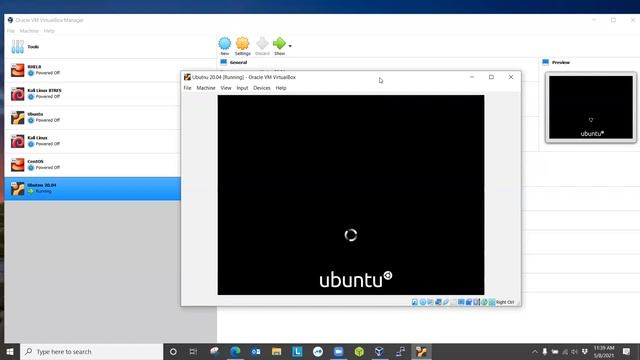Click the display settings status icon
The width and height of the screenshot is (640, 360).
click(461, 302)
